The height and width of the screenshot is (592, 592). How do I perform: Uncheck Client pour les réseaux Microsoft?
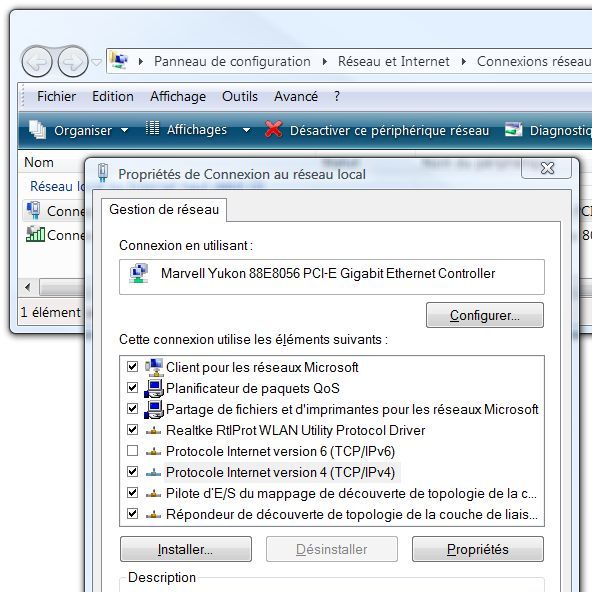pyautogui.click(x=133, y=367)
